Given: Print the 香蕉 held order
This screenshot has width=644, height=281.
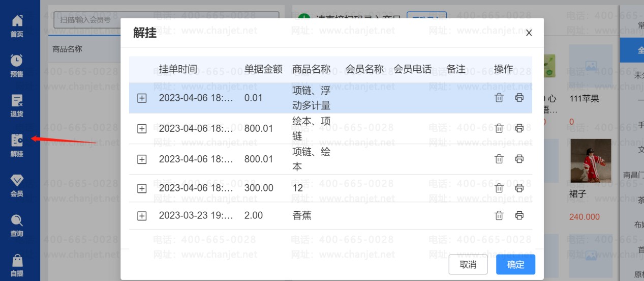Looking at the screenshot, I should [x=519, y=215].
